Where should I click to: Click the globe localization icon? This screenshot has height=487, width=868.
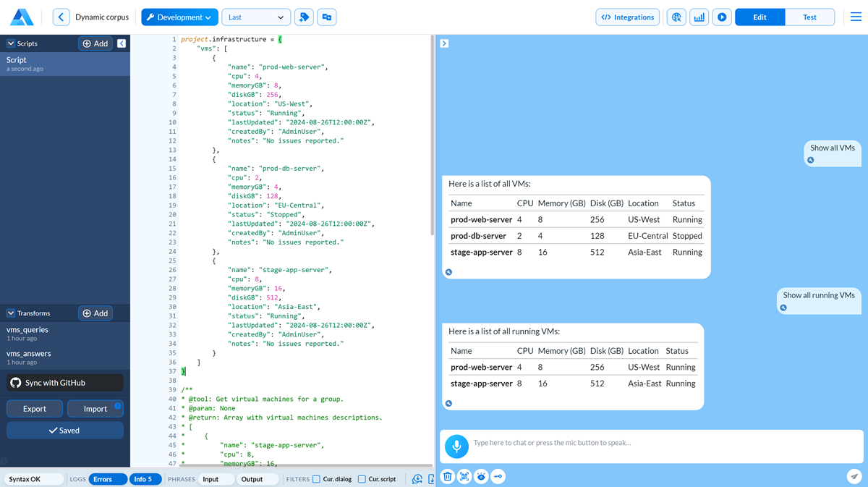676,17
